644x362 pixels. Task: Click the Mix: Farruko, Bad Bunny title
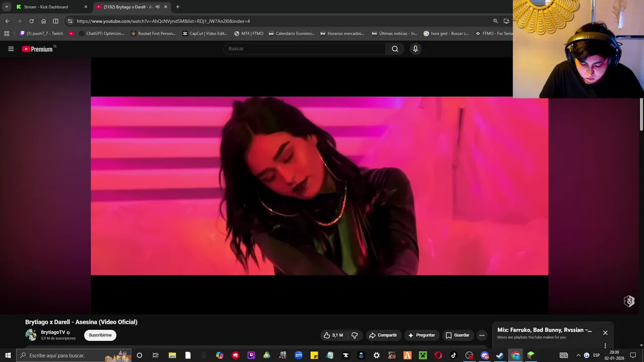[544, 330]
